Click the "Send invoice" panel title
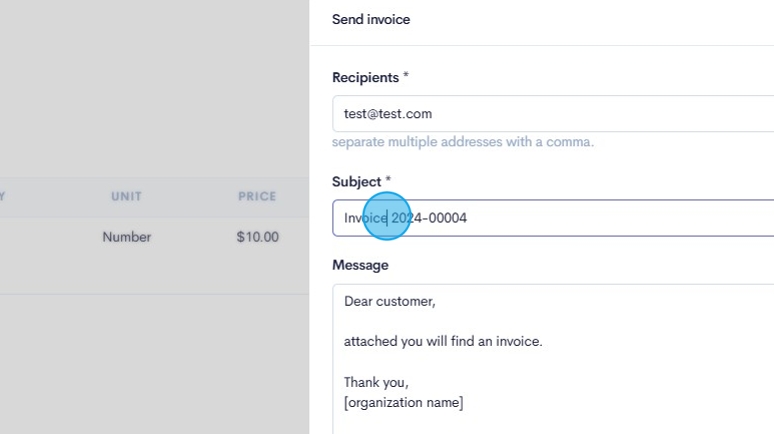 coord(371,19)
